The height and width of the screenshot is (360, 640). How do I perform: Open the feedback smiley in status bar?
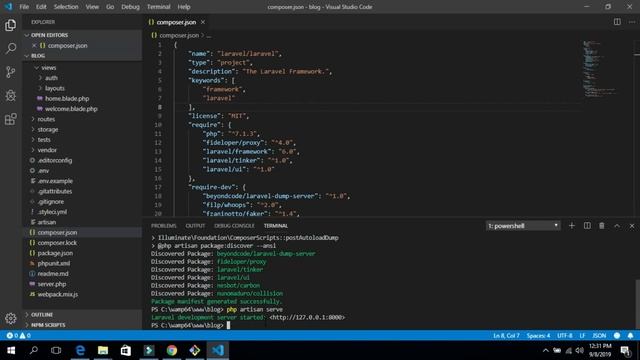tap(617, 336)
